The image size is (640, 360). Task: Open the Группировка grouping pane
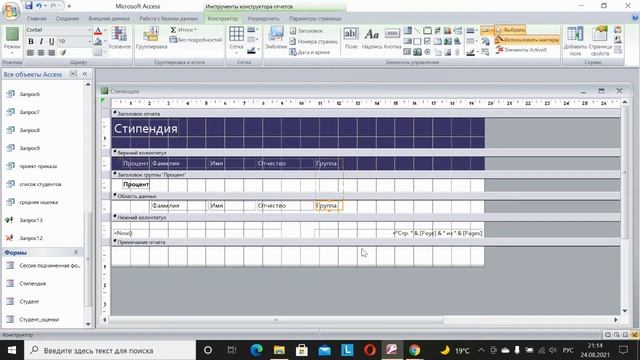click(x=151, y=38)
